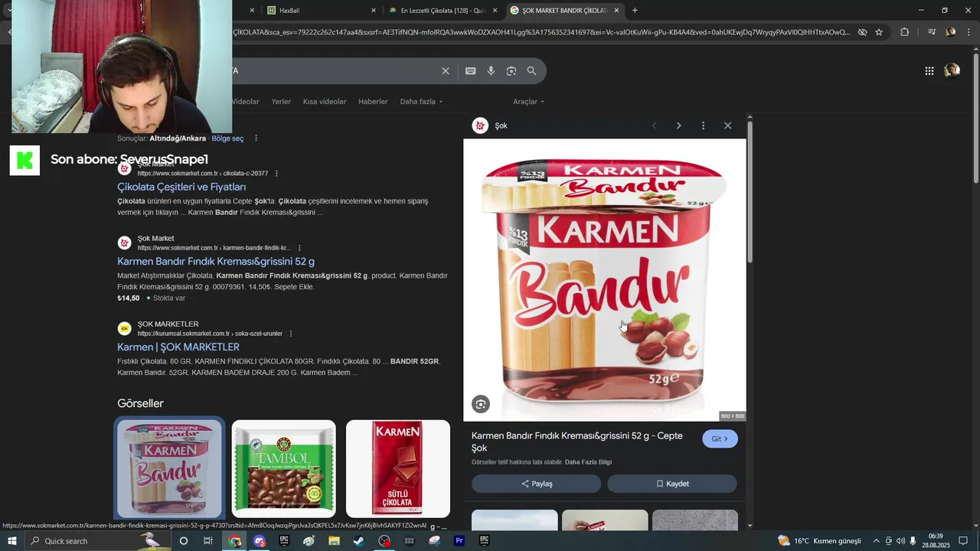Open Chrome media control button
This screenshot has height=551, width=980.
point(931,32)
